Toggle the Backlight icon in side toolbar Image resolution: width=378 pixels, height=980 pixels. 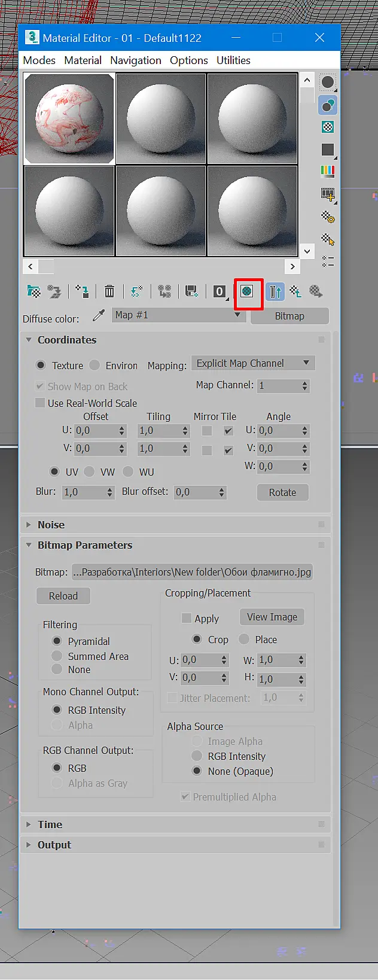[327, 105]
